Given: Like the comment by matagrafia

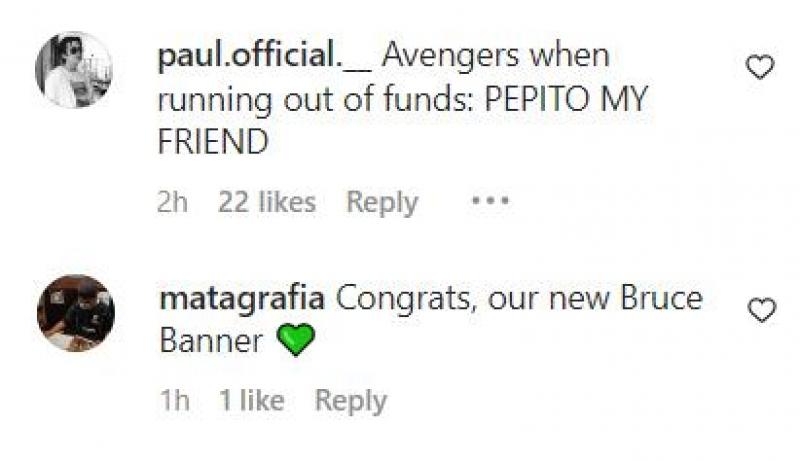Looking at the screenshot, I should click(762, 311).
